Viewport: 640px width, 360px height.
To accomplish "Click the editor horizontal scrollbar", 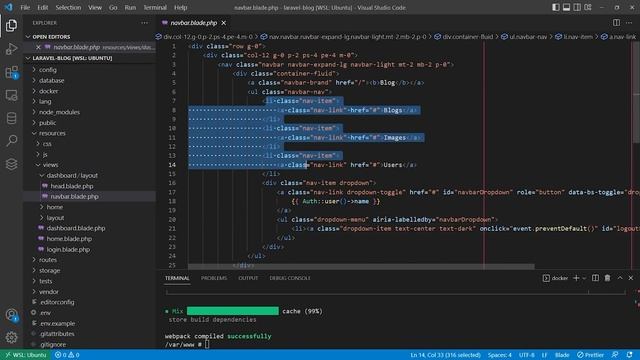I will pos(361,266).
